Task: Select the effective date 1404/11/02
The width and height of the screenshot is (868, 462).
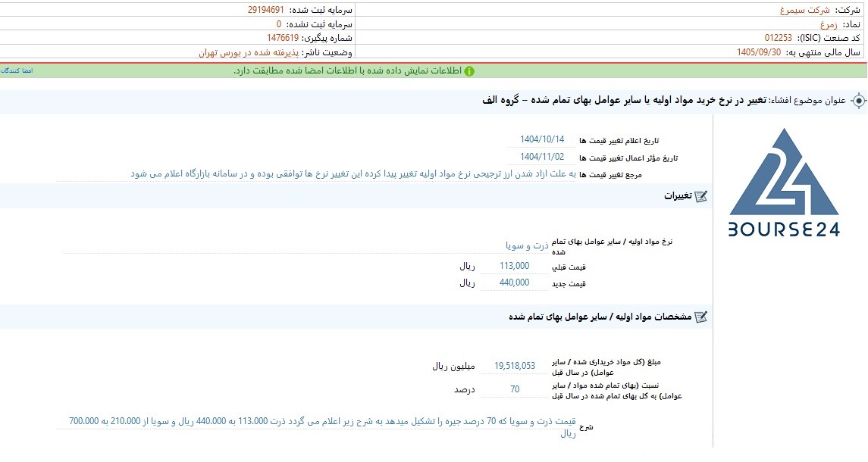Action: point(542,157)
